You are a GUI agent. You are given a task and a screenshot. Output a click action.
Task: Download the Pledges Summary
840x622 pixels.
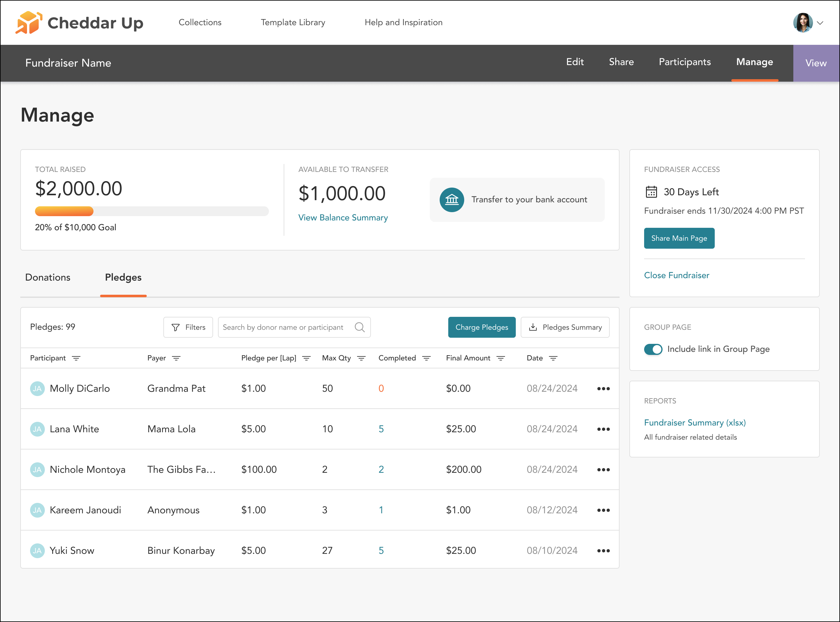pyautogui.click(x=565, y=327)
